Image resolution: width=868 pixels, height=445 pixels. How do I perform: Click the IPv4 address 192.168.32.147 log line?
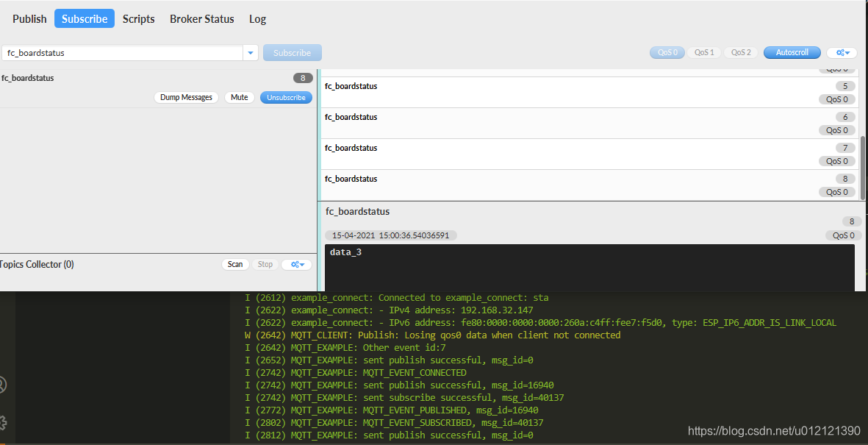(389, 310)
